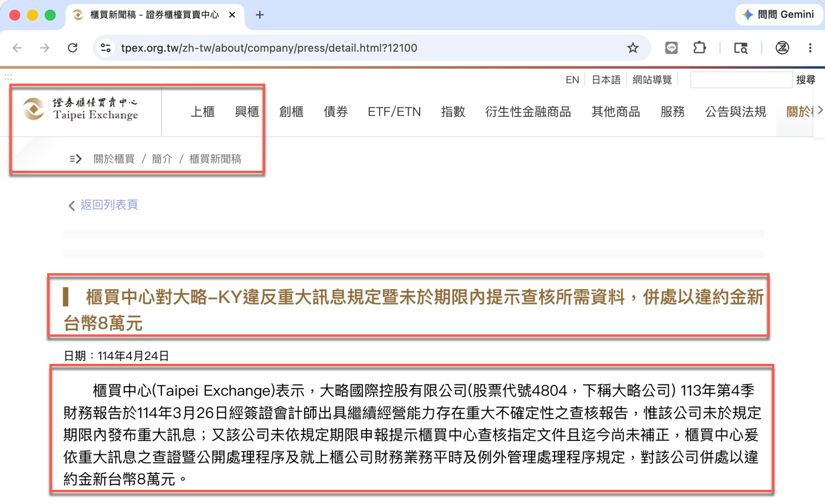Image resolution: width=825 pixels, height=504 pixels.
Task: Go back using the browser back arrow
Action: (x=17, y=48)
